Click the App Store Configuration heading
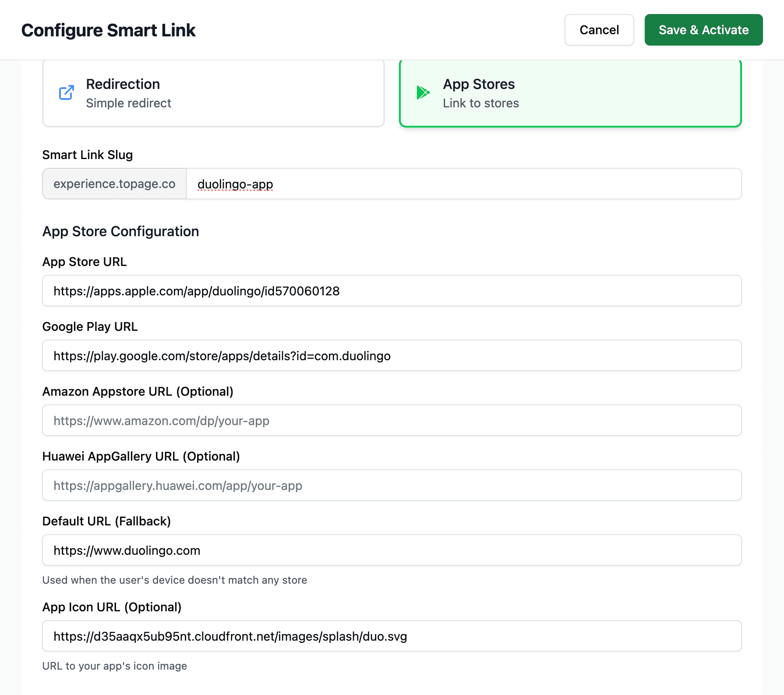Screen dimensions: 784x695 pos(120,231)
